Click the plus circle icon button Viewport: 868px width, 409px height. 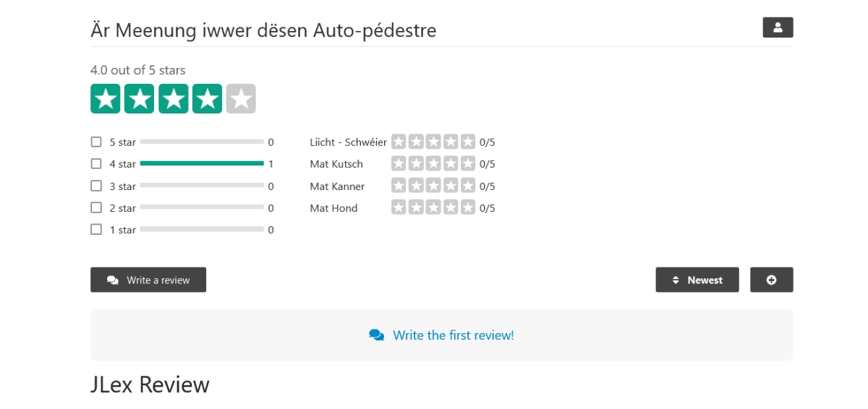(x=771, y=280)
